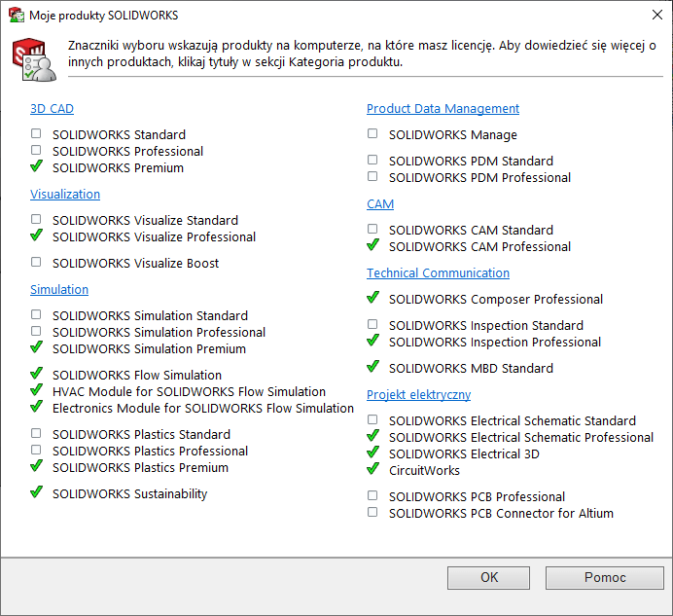673x616 pixels.
Task: Click checkmark for Electrical Schematic Professional
Action: 373,436
